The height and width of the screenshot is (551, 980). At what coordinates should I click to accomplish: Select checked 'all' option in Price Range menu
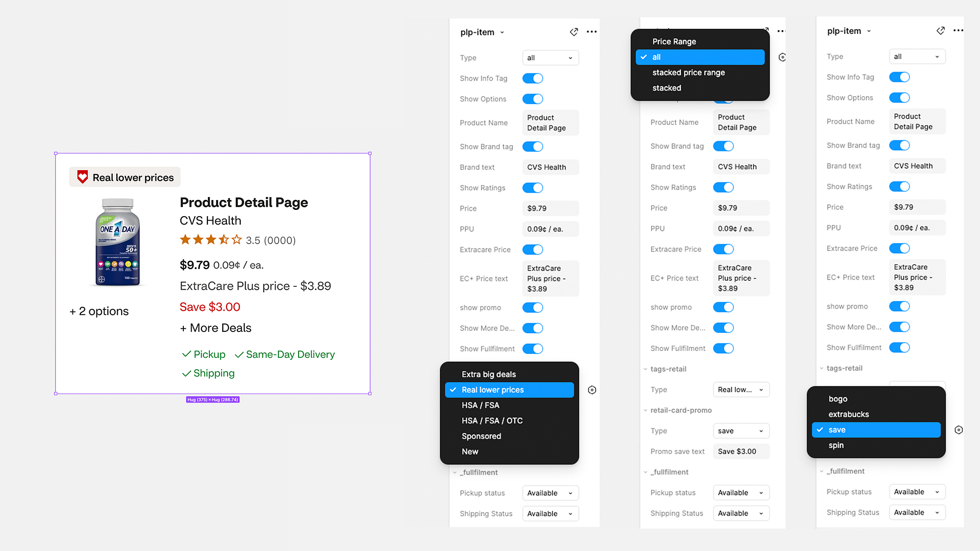click(x=700, y=57)
